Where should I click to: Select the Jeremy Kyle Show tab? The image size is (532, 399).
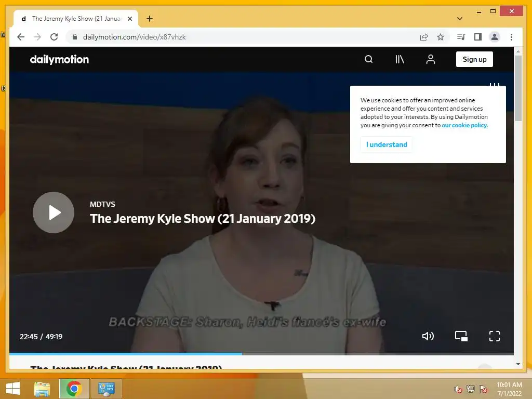tap(76, 19)
